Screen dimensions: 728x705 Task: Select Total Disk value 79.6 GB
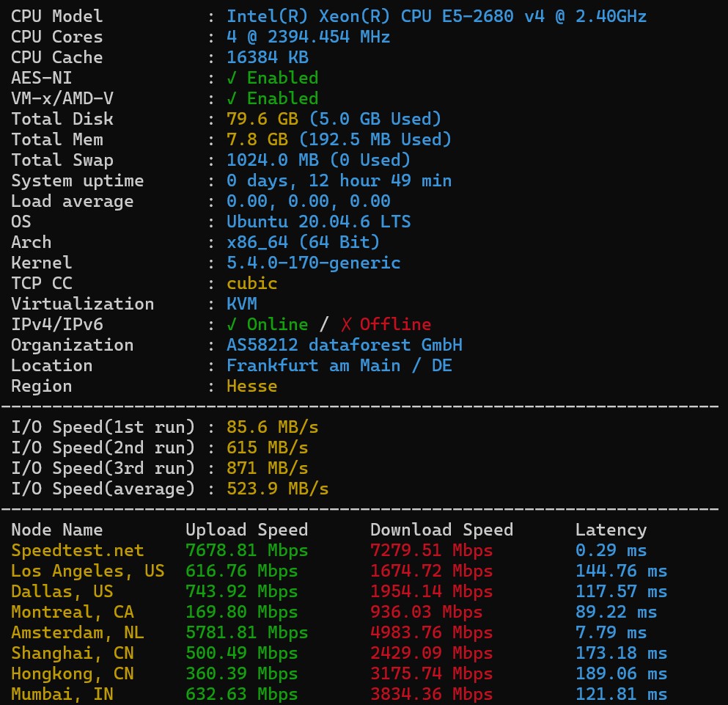(x=262, y=119)
